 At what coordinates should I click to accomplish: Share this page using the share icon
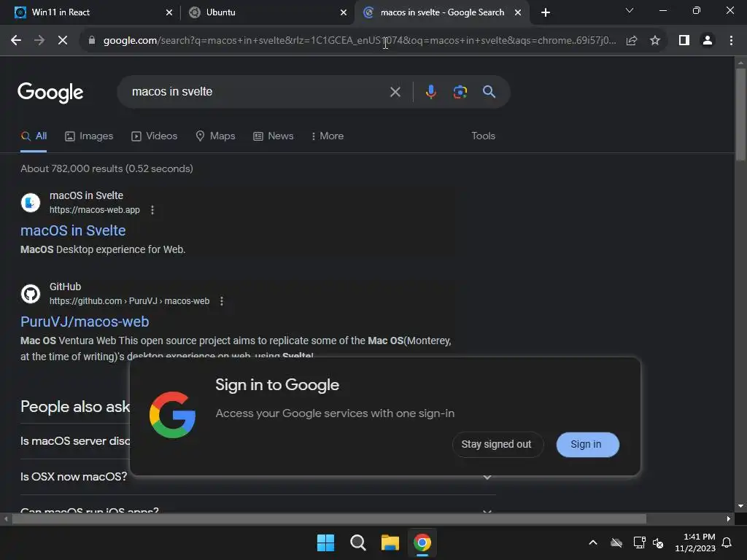coord(632,41)
